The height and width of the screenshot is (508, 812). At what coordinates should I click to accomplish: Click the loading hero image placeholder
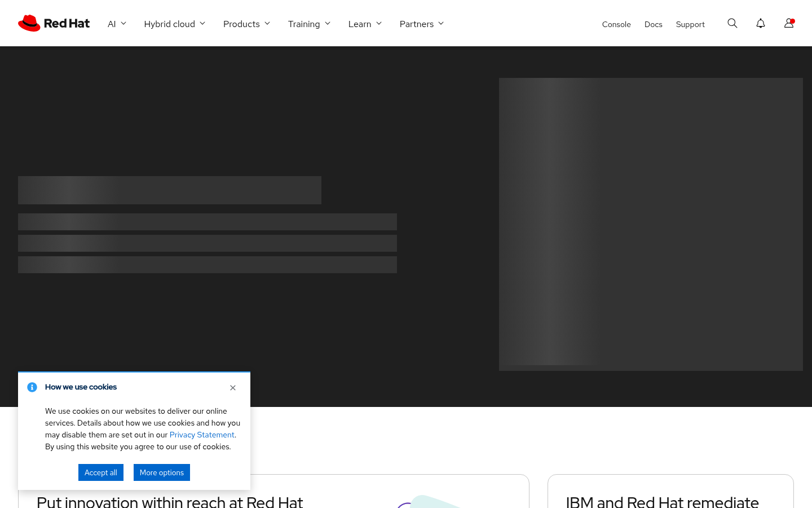(x=651, y=224)
